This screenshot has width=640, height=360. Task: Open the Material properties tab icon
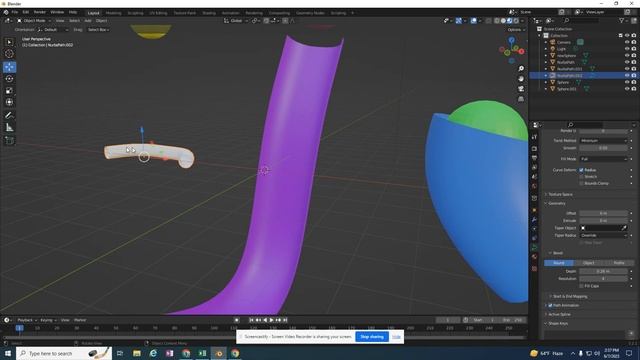tap(534, 257)
